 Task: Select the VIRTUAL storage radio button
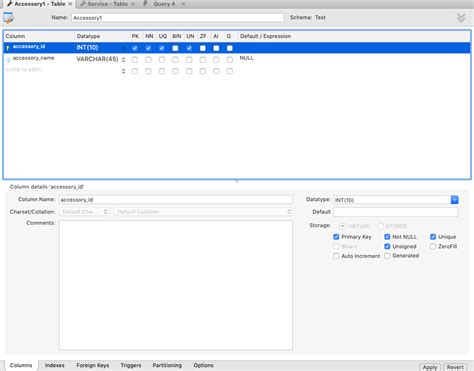click(x=342, y=226)
